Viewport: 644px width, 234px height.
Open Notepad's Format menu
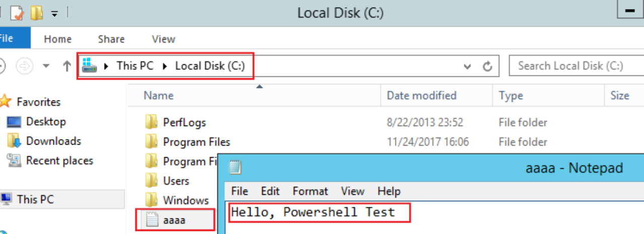tap(310, 191)
